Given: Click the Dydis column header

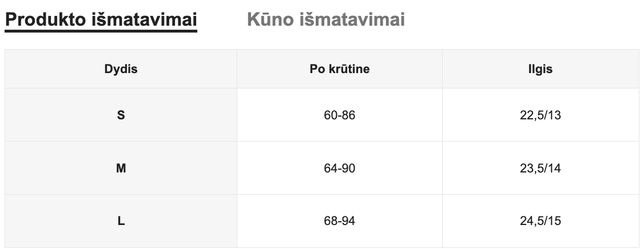Looking at the screenshot, I should click(121, 69).
